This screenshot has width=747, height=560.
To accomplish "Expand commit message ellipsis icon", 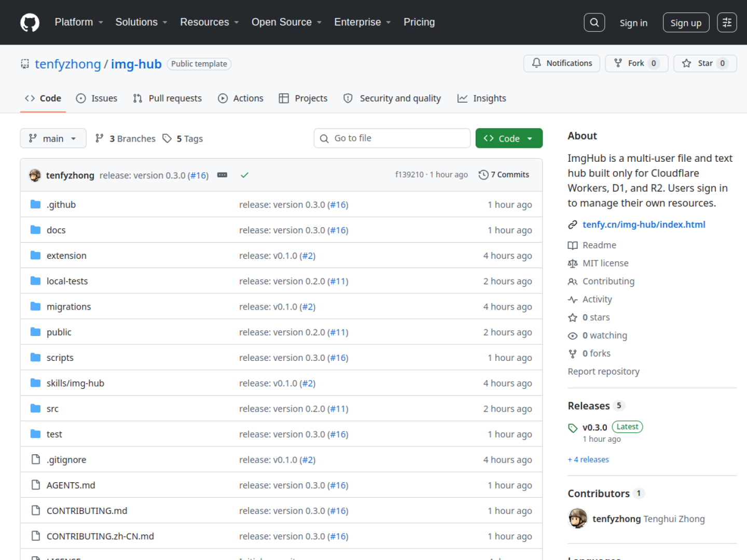I will [x=222, y=175].
